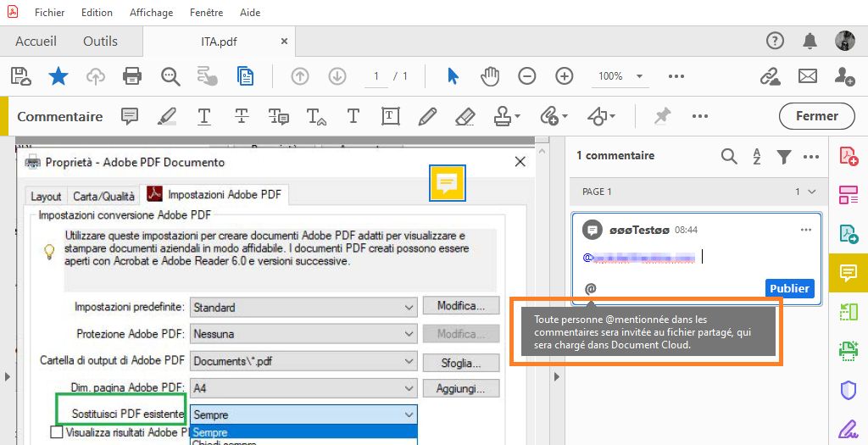
Task: Select the pencil drawing tool
Action: tap(427, 116)
